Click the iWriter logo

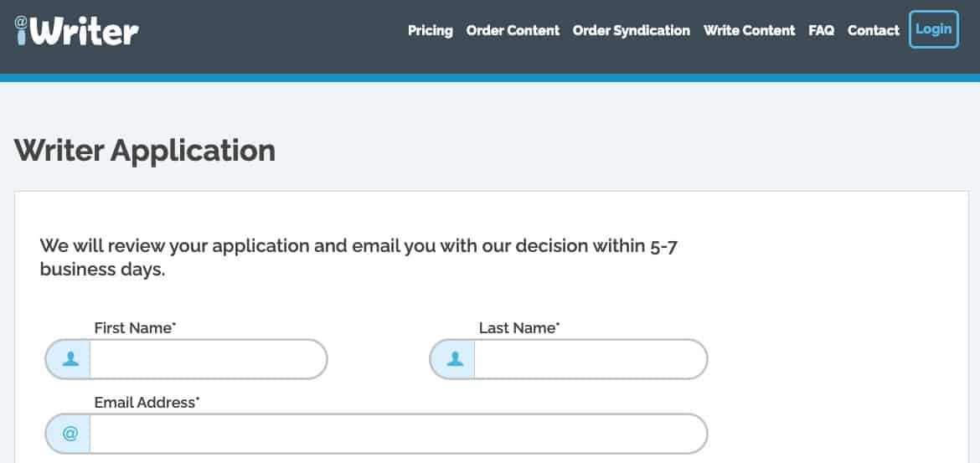(76, 30)
